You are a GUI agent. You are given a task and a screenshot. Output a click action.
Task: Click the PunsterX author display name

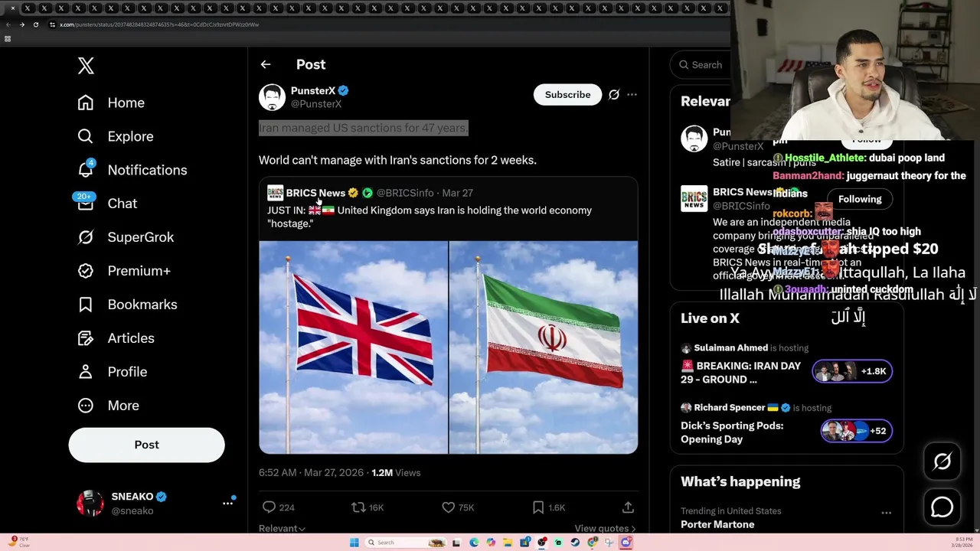[312, 90]
